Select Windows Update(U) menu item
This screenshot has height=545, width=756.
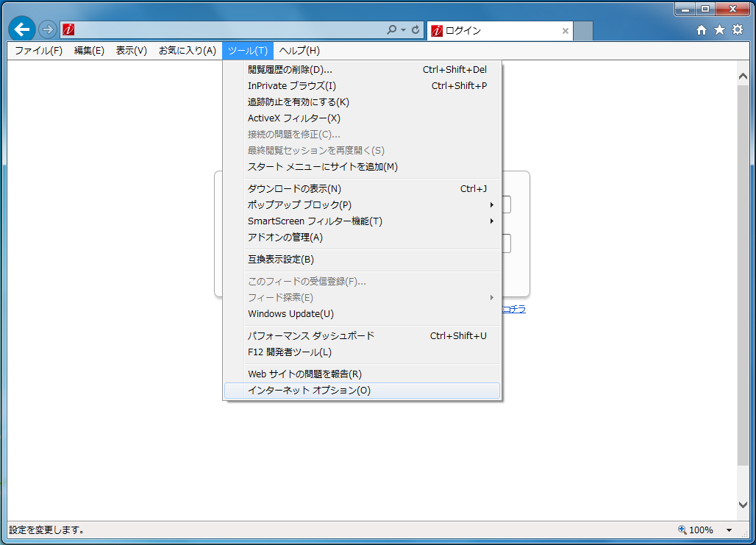(x=362, y=314)
